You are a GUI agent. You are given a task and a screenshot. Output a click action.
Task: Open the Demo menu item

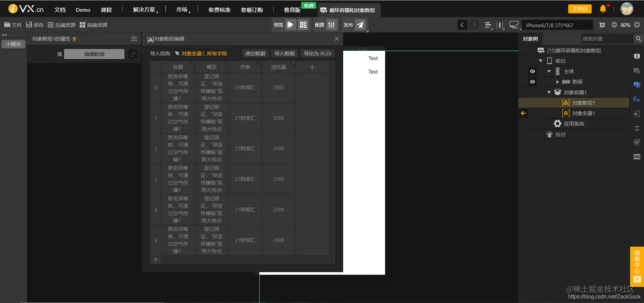(x=83, y=9)
